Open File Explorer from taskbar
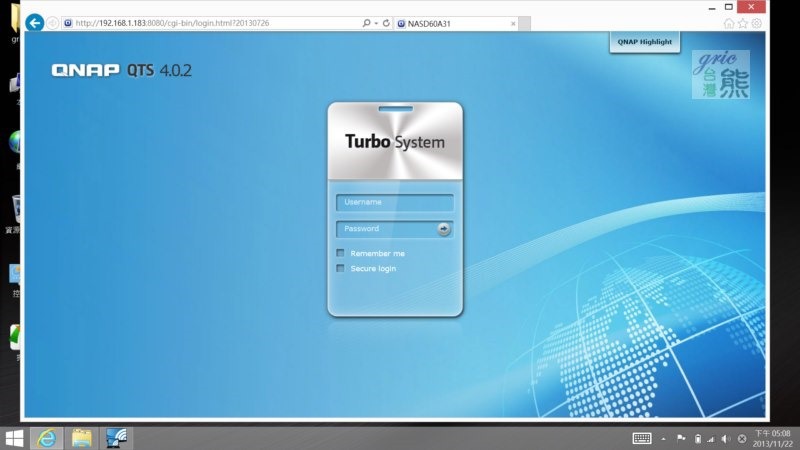 (x=82, y=438)
